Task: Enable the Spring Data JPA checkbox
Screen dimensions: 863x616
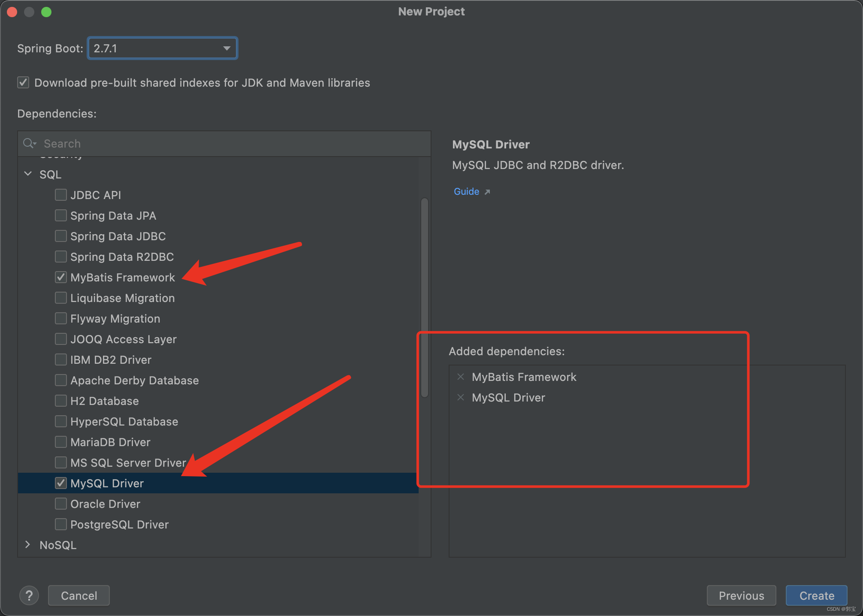Action: tap(61, 215)
